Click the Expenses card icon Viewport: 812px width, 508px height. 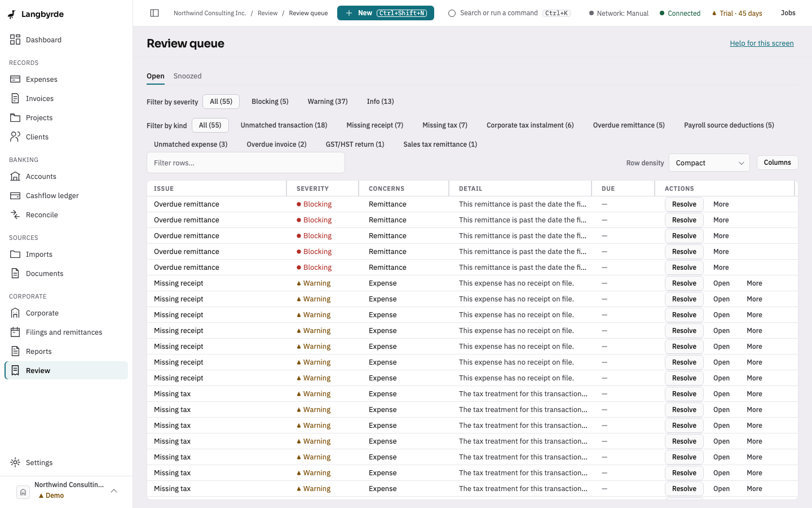point(15,79)
